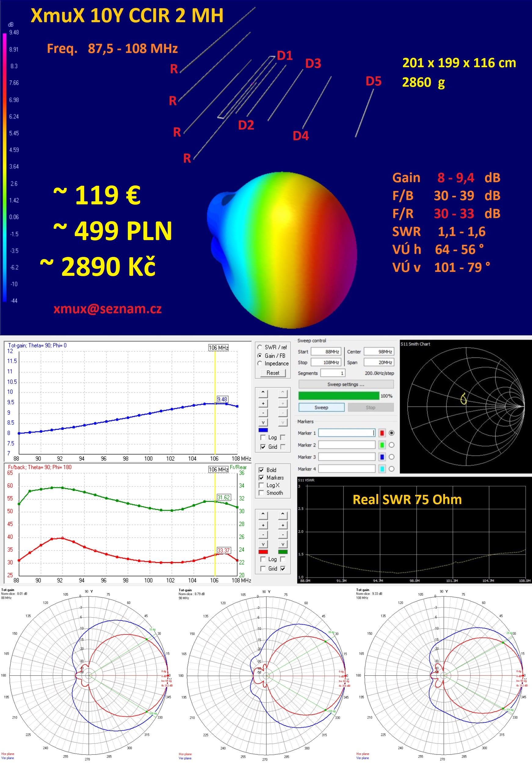The image size is (532, 764).
Task: Click the Marker 1 input field
Action: click(347, 433)
